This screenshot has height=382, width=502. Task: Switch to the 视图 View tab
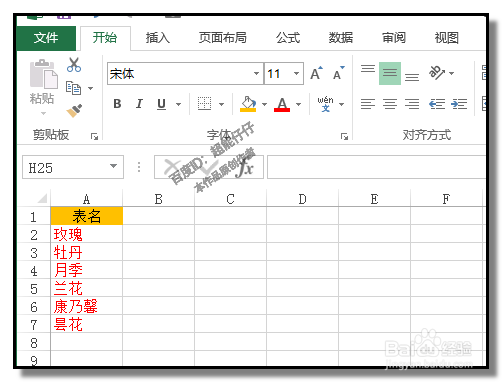tap(446, 38)
